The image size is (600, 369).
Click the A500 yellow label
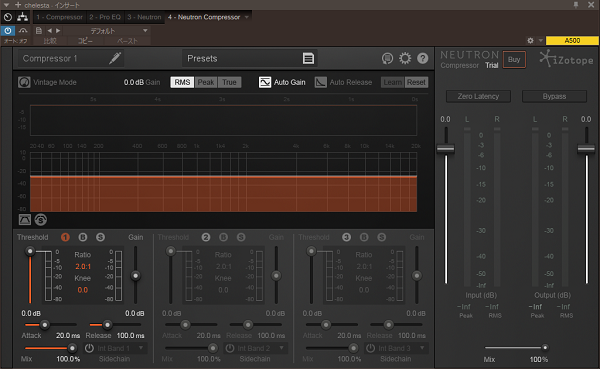[572, 40]
